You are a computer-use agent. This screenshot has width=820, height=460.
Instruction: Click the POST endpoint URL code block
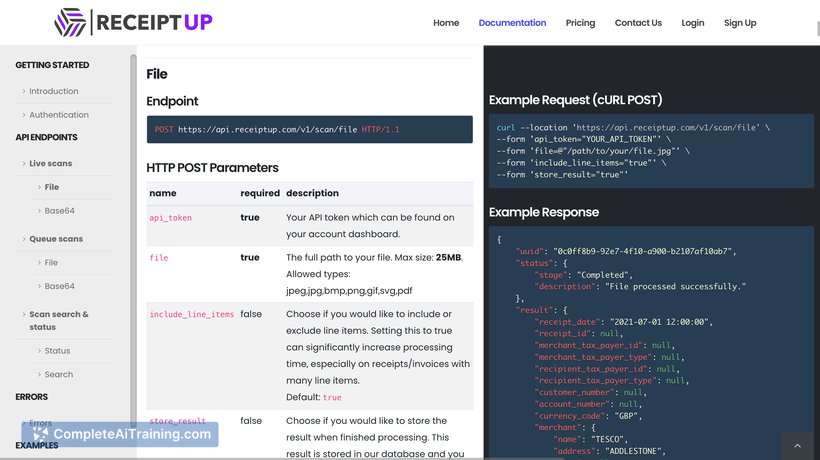pos(310,130)
